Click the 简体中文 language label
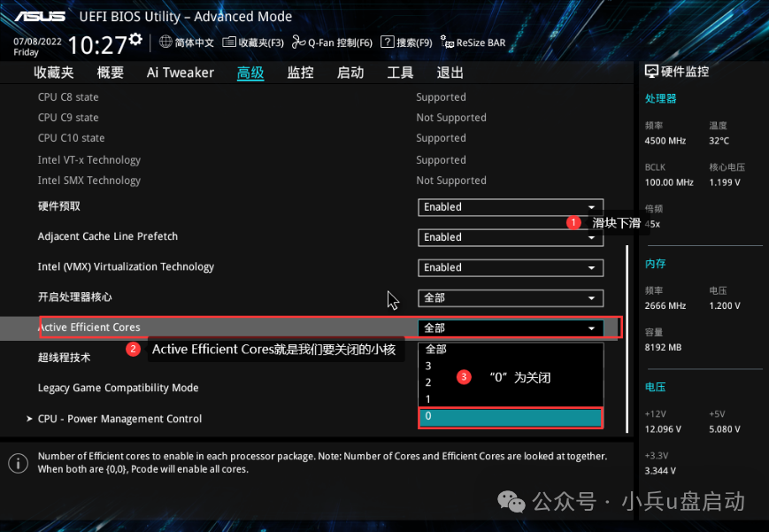 coord(194,42)
